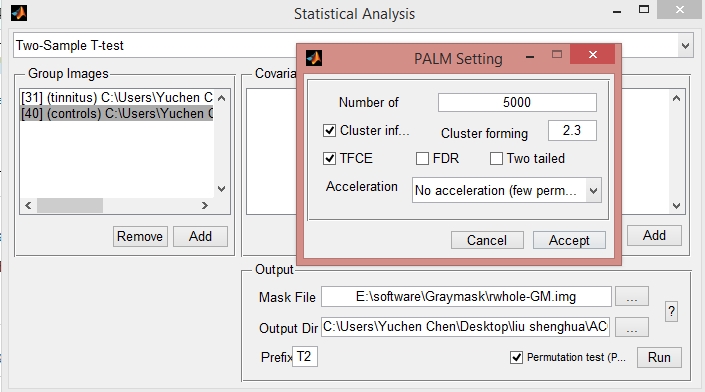Browse for Mask File with ellipsis button
This screenshot has width=705, height=392.
632,297
